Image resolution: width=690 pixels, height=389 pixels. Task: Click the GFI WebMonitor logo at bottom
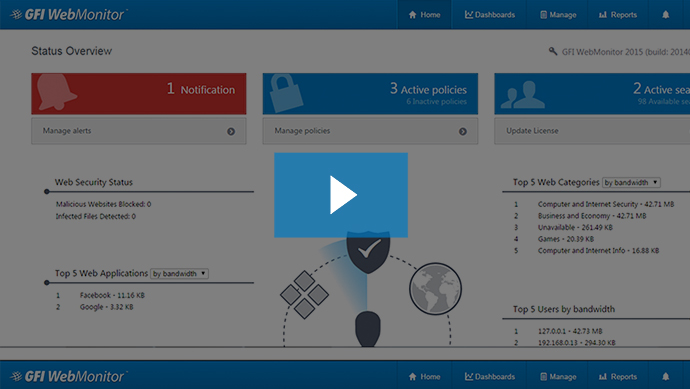(68, 376)
